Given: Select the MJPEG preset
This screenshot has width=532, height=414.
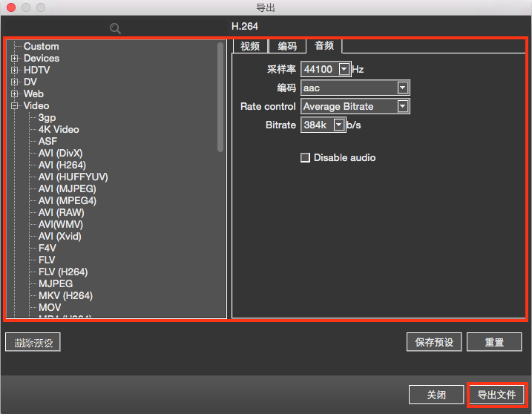Looking at the screenshot, I should click(x=56, y=284).
